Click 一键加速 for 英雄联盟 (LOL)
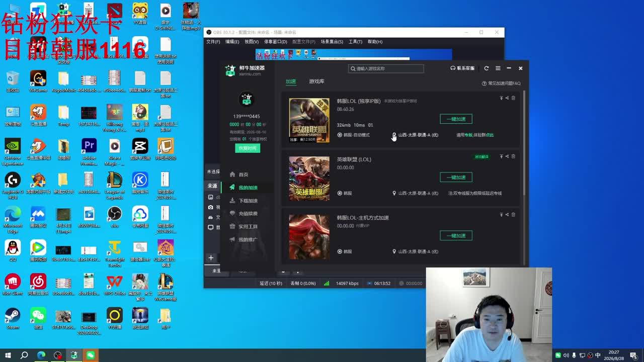Viewport: 644px width, 362px height. click(456, 177)
